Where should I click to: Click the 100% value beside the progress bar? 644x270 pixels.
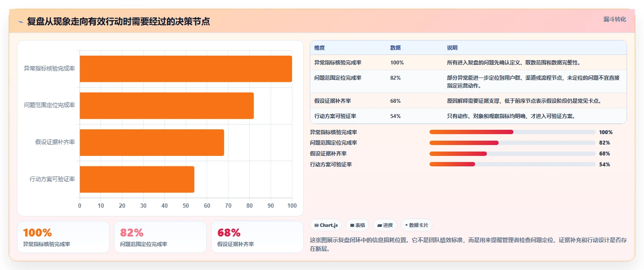[606, 132]
